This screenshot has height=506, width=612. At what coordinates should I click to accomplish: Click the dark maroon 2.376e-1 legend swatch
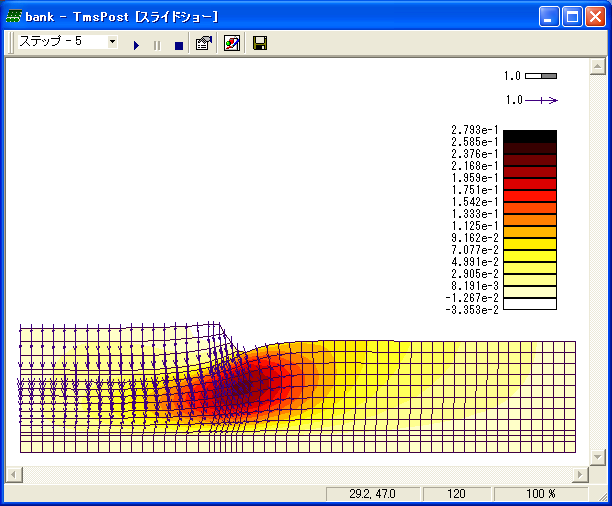pyautogui.click(x=530, y=160)
